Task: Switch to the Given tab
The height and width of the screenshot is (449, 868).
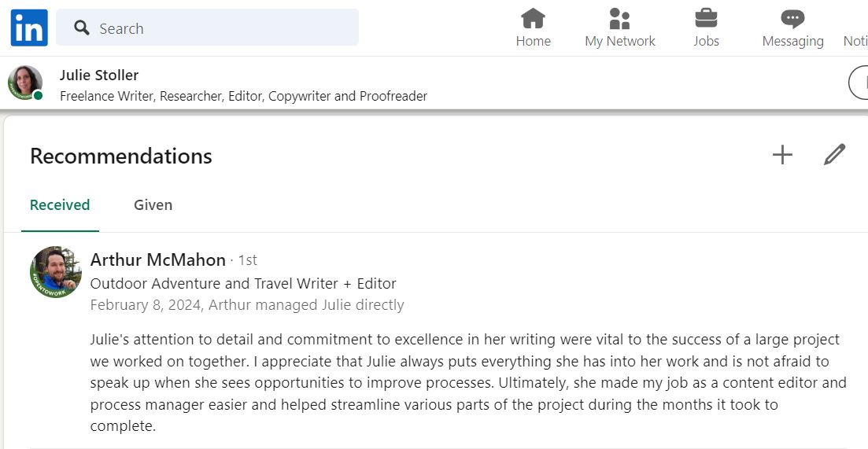Action: pos(153,205)
